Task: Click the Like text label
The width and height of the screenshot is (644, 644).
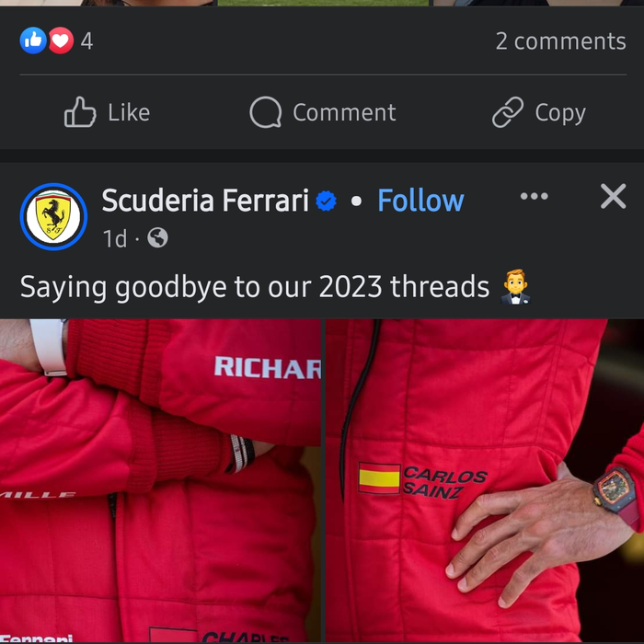Action: [129, 112]
